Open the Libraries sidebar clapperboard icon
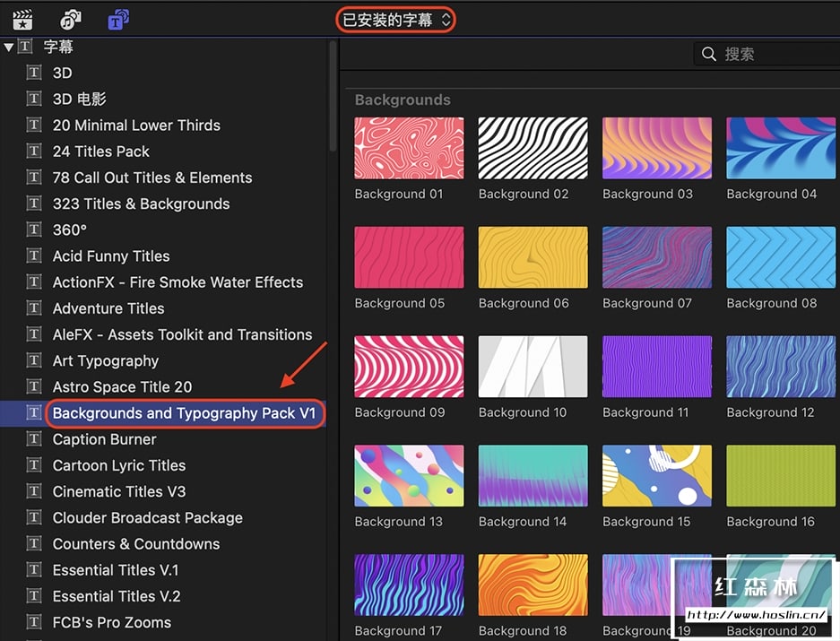 click(x=22, y=20)
